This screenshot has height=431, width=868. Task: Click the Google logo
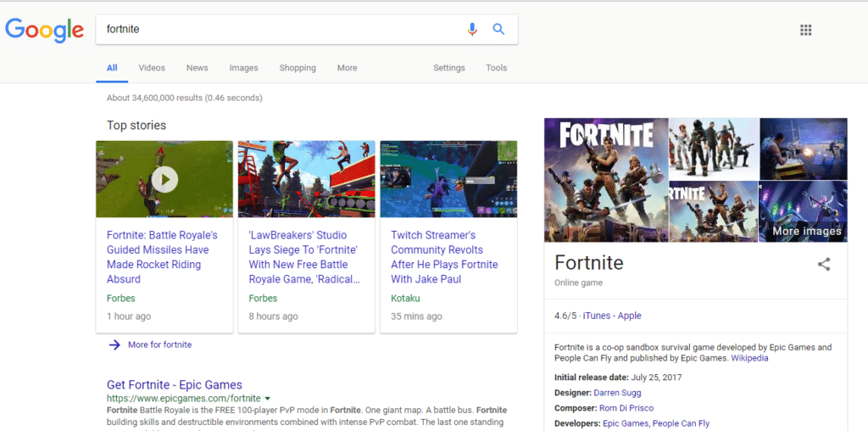(44, 30)
